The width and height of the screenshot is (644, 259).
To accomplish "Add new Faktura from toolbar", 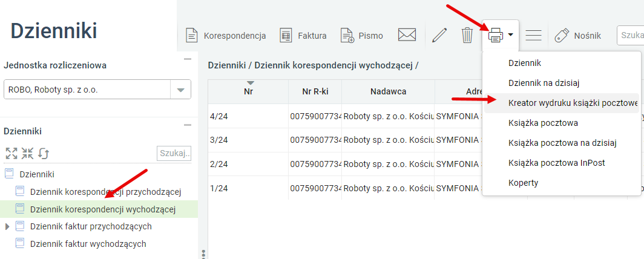I will (x=303, y=36).
